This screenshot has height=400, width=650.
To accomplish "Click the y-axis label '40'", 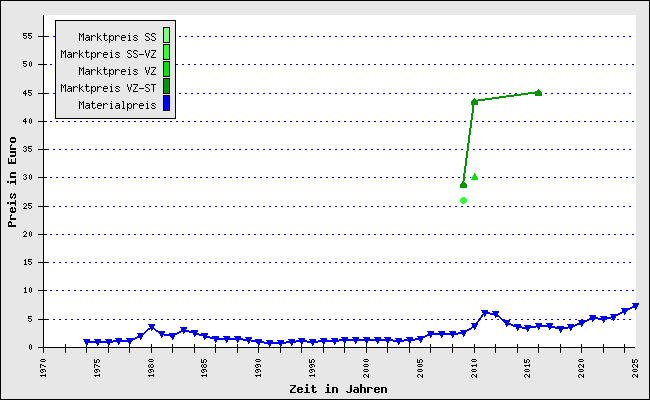I will pyautogui.click(x=27, y=121).
